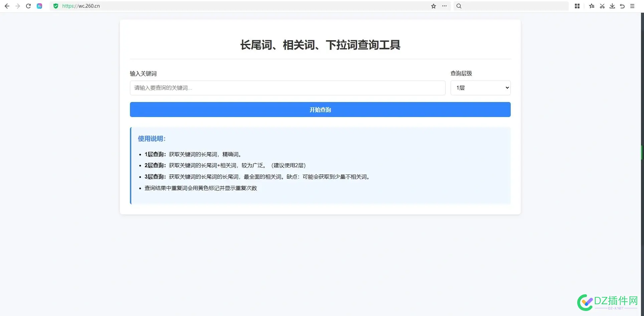Click the site security shield icon
This screenshot has width=644, height=316.
point(56,6)
